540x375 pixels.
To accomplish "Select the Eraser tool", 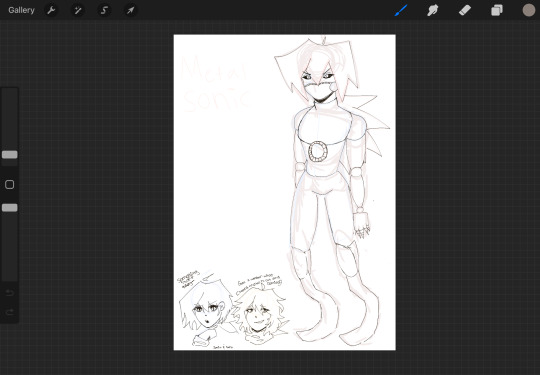I will pos(465,10).
